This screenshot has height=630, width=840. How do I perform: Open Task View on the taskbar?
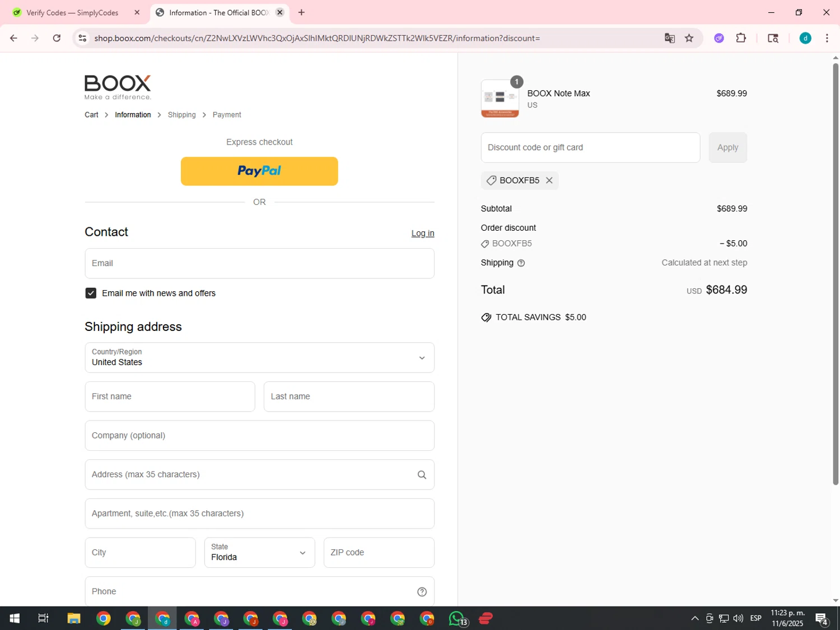43,618
